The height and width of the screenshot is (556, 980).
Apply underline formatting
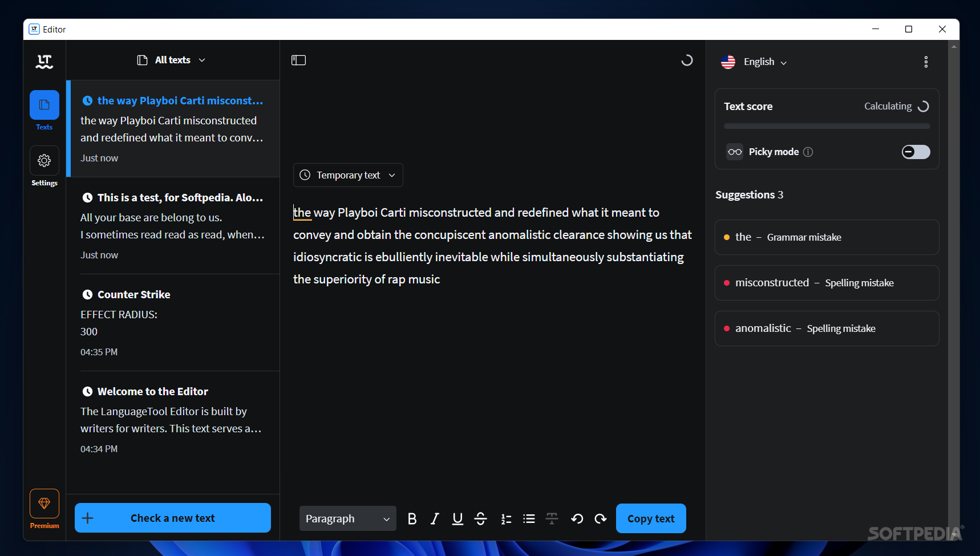click(x=457, y=518)
